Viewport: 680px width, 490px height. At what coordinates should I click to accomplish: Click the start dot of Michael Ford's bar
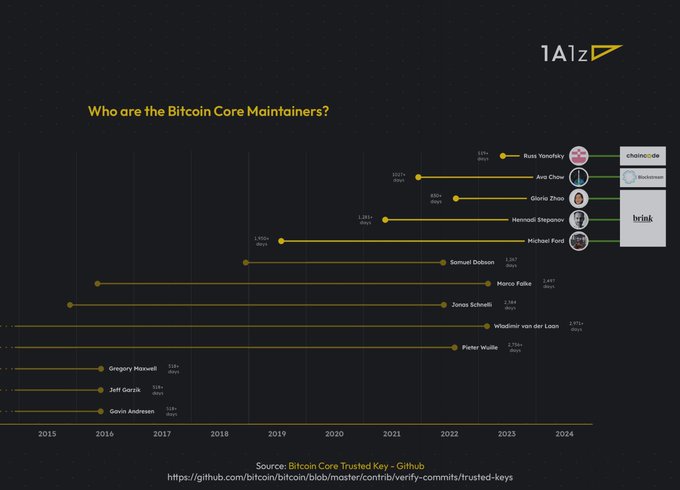coord(282,241)
